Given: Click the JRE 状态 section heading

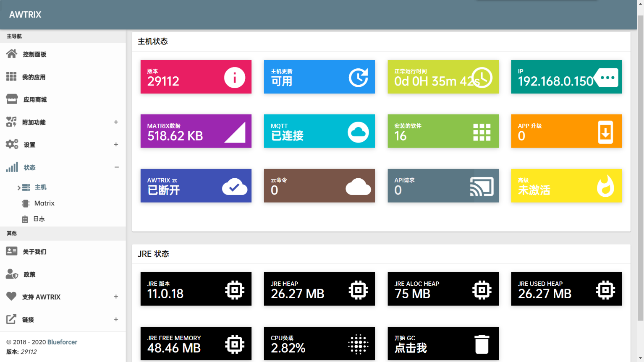Looking at the screenshot, I should [153, 254].
